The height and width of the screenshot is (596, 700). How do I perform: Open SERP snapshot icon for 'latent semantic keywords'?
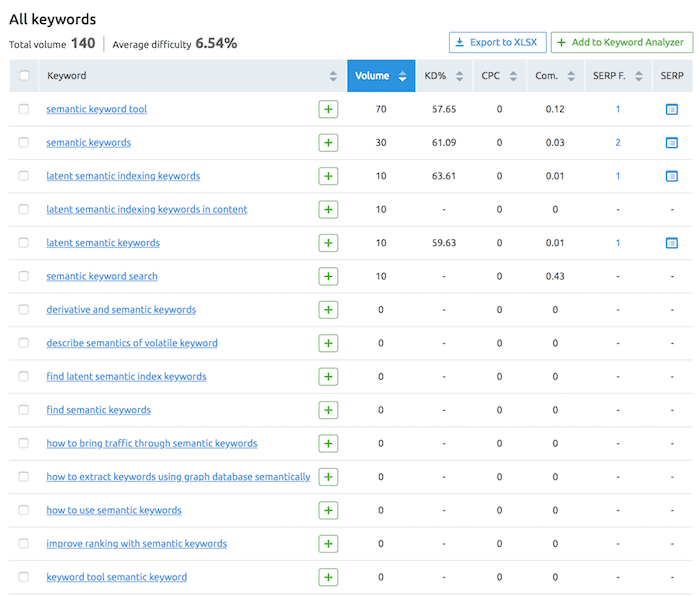point(672,243)
